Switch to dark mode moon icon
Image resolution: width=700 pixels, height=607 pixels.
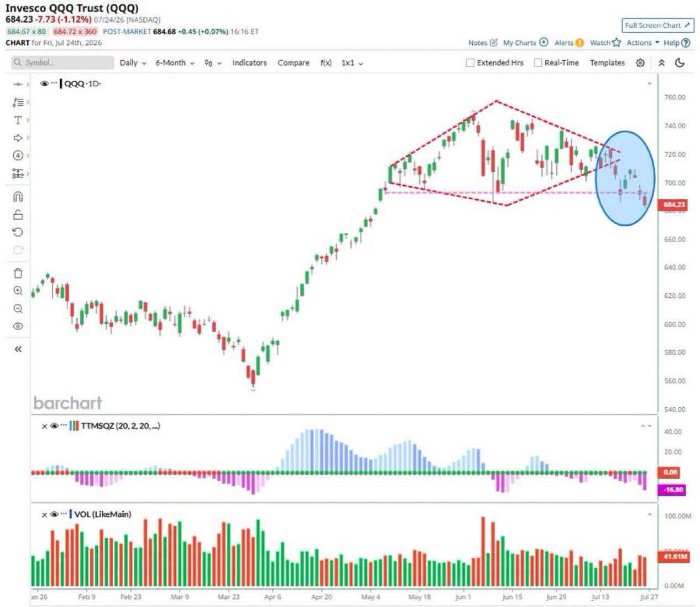(x=680, y=63)
